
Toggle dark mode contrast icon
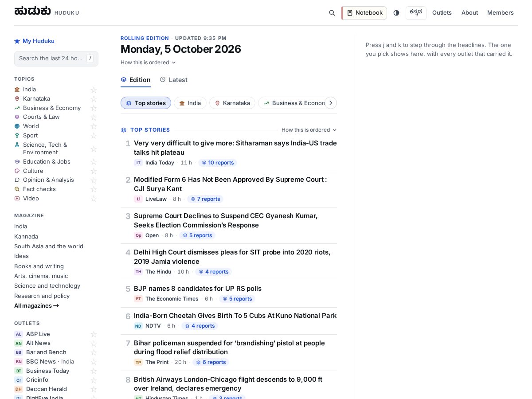pos(396,13)
